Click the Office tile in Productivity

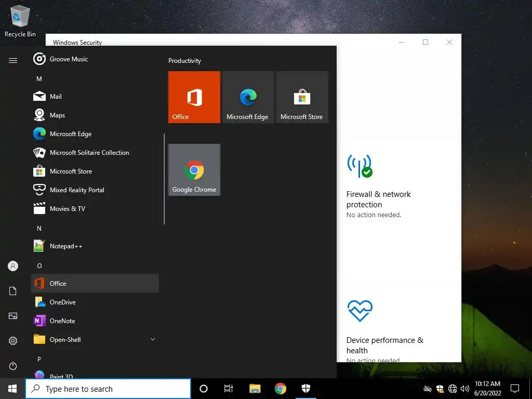[x=194, y=97]
